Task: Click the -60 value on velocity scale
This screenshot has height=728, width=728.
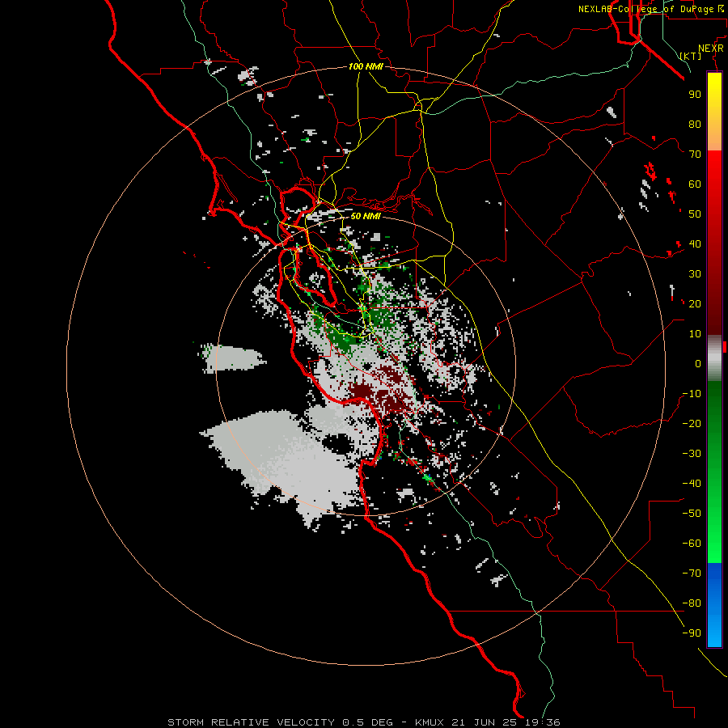Action: 692,544
